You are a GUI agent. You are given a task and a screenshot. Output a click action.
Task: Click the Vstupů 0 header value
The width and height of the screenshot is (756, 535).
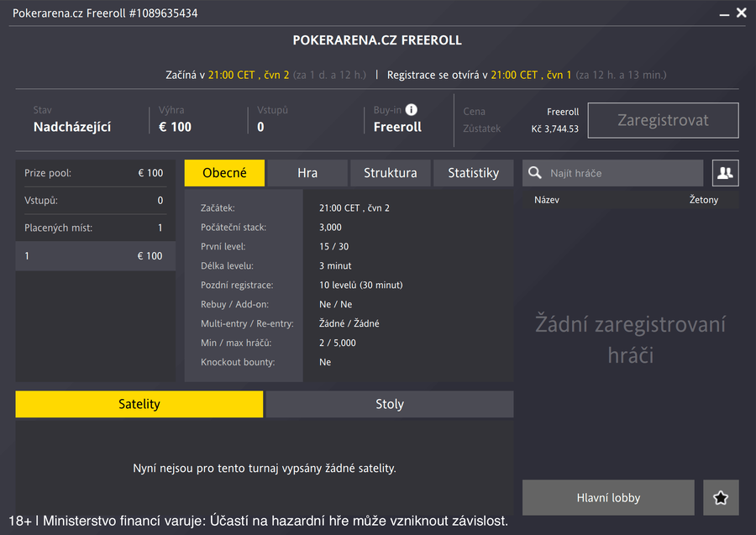260,127
